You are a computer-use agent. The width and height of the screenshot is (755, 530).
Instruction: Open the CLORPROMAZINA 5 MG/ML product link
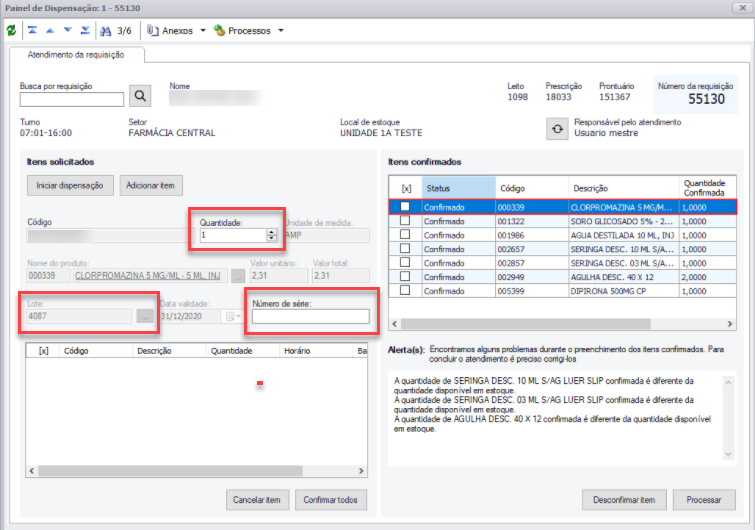point(148,275)
